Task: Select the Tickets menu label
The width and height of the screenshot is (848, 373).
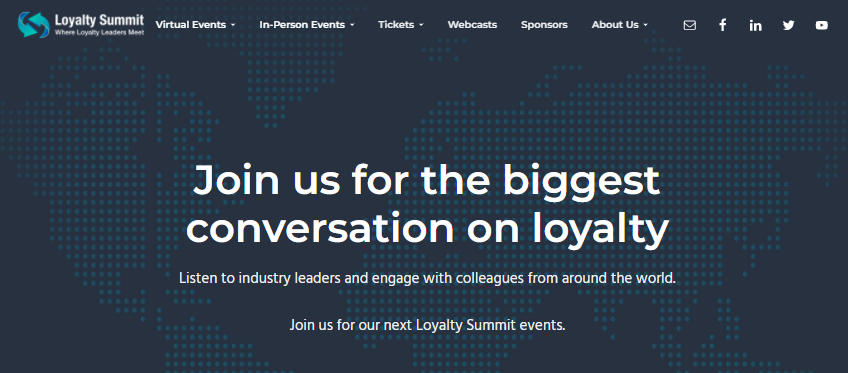Action: [x=396, y=25]
